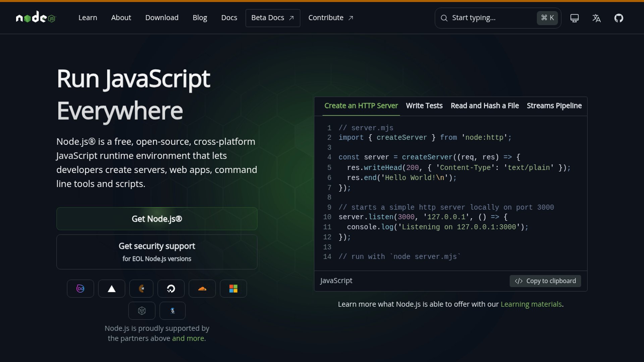The image size is (644, 362).
Task: Click code line starting with 'server.listen(3000'
Action: [x=423, y=217]
